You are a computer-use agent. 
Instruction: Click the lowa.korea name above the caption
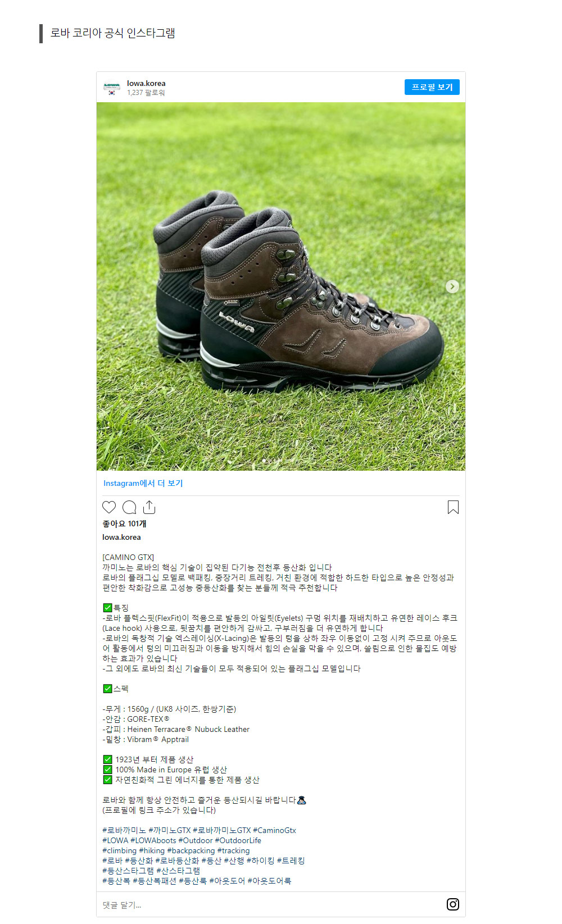(x=121, y=537)
